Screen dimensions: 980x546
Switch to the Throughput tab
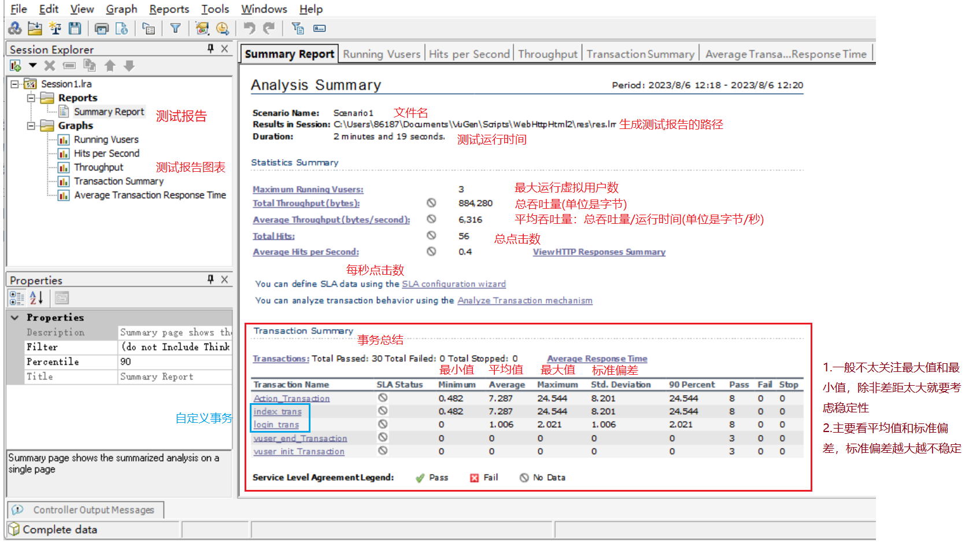pyautogui.click(x=548, y=54)
